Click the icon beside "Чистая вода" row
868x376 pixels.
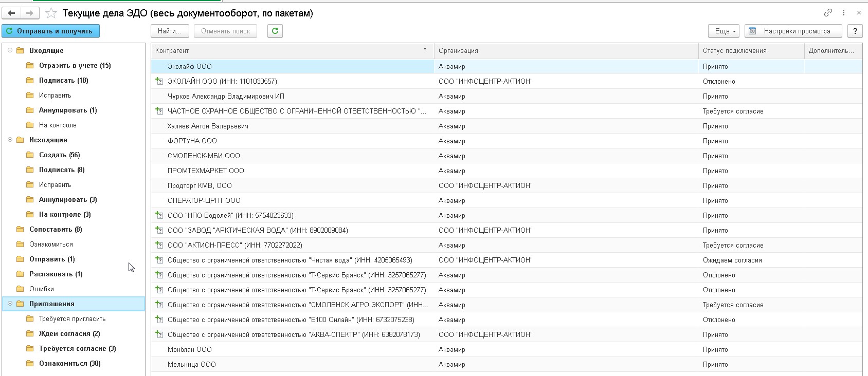point(159,260)
